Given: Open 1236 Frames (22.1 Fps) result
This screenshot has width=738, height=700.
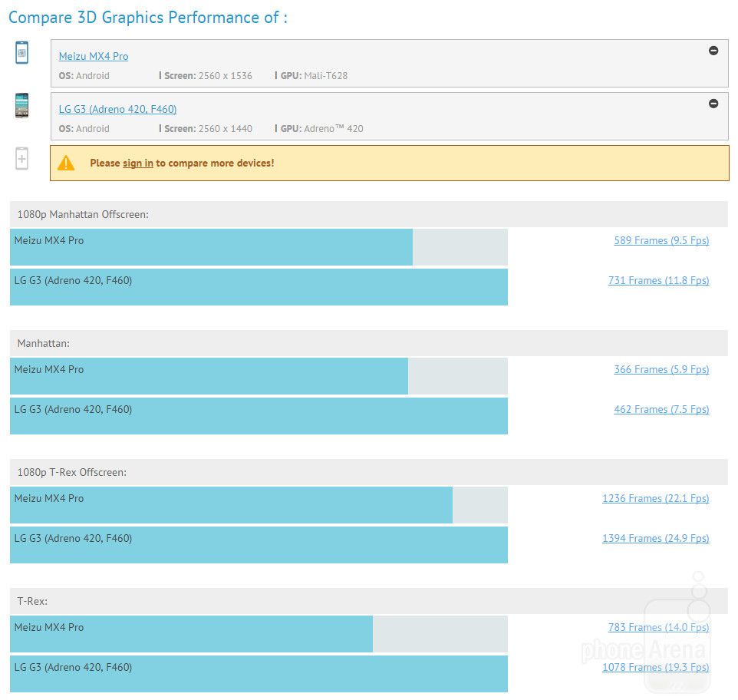Looking at the screenshot, I should 656,499.
